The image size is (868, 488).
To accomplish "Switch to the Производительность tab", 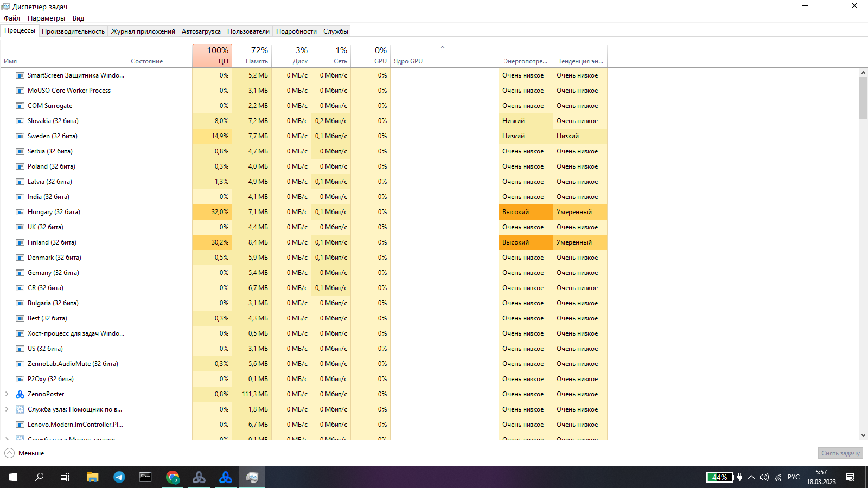I will click(x=73, y=31).
